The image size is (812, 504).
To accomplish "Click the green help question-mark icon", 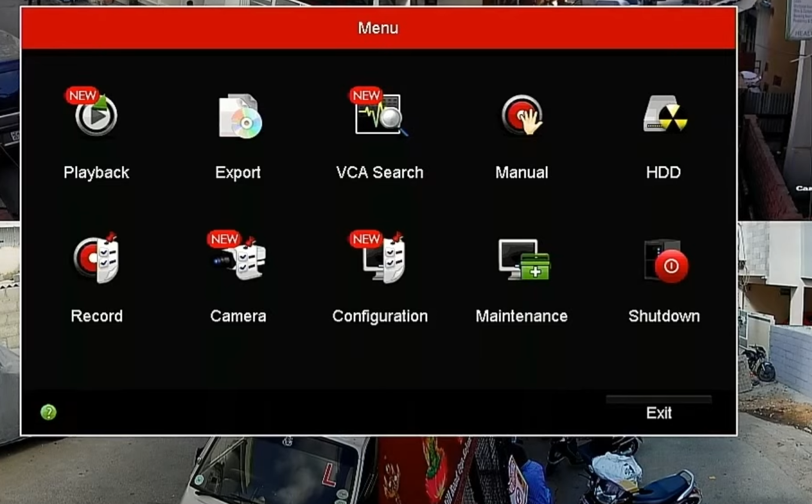I will (x=49, y=413).
